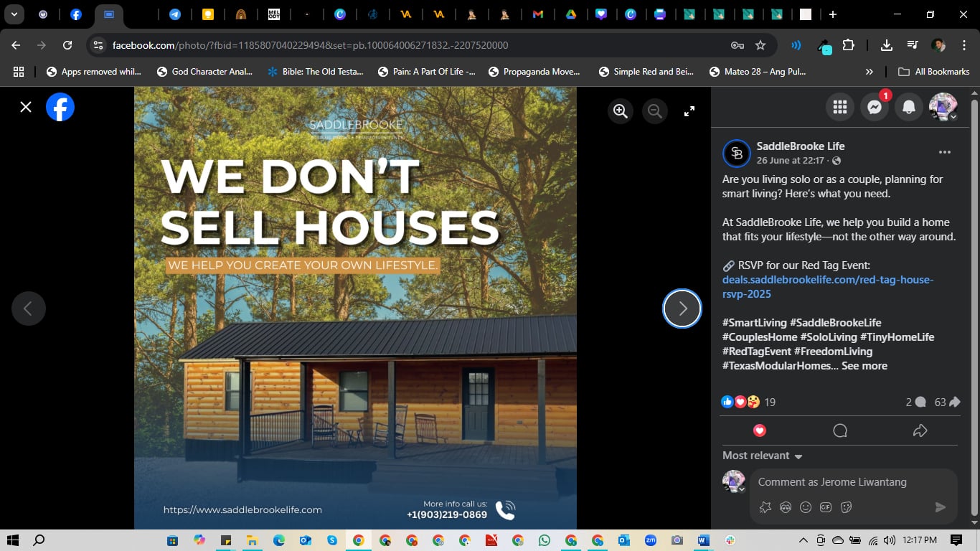Screen dimensions: 980x551
Task: Open 'Bible: The Old Testa...' bookmark
Action: (x=315, y=72)
